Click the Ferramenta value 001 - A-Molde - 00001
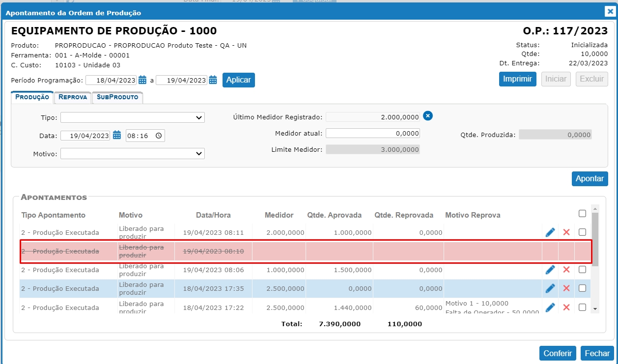Image resolution: width=618 pixels, height=364 pixels. tap(92, 55)
